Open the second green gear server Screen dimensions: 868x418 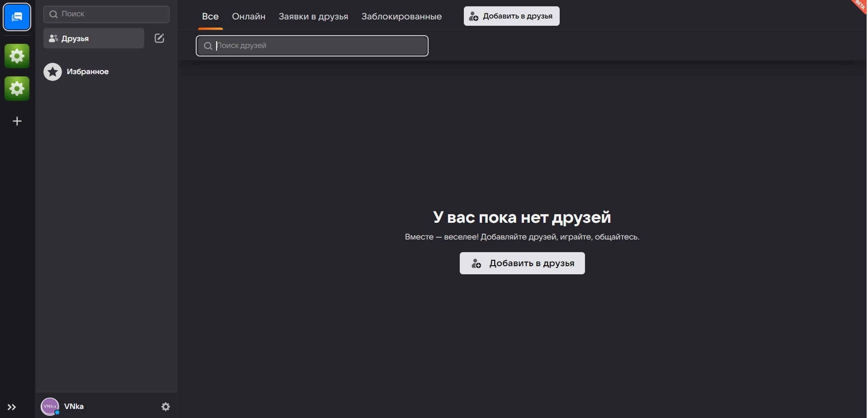click(x=17, y=88)
